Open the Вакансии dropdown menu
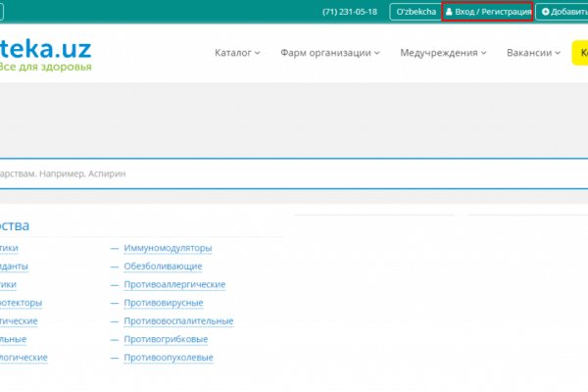The height and width of the screenshot is (392, 588). pyautogui.click(x=533, y=53)
